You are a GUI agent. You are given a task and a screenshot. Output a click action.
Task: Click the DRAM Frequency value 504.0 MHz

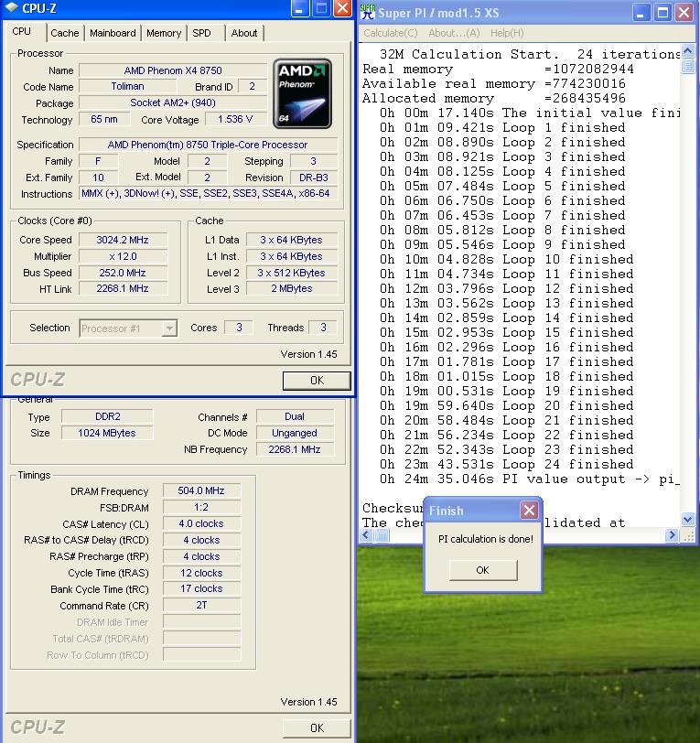tap(201, 490)
